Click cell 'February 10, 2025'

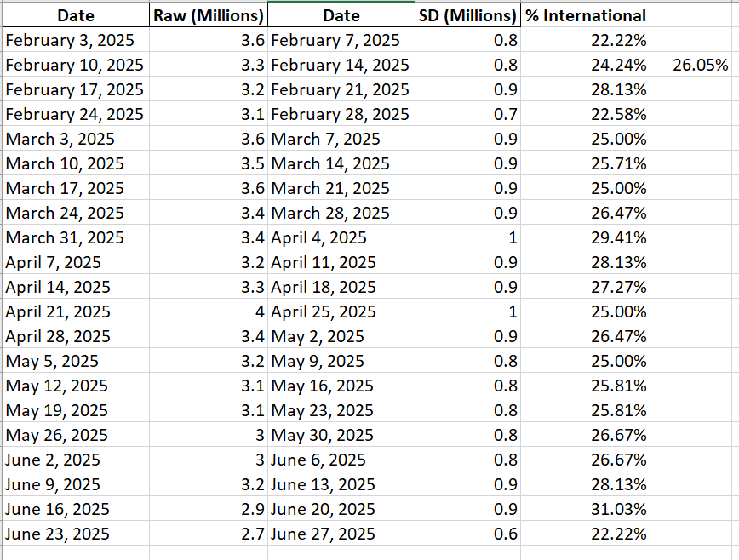(x=76, y=65)
